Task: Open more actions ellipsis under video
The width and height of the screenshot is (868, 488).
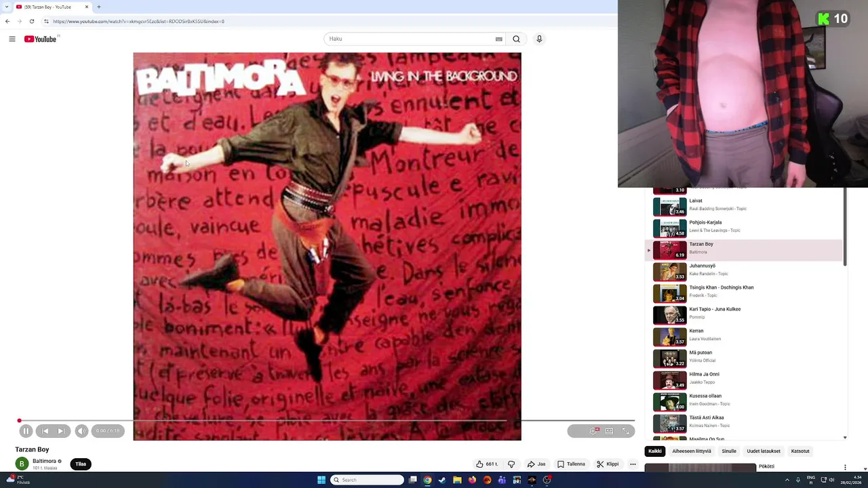Action: coord(633,464)
